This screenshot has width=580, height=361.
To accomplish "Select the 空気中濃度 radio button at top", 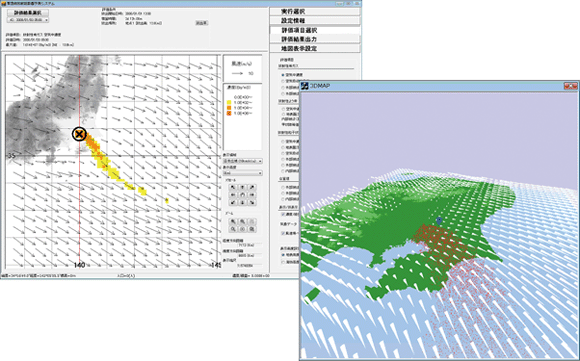I will 283,75.
